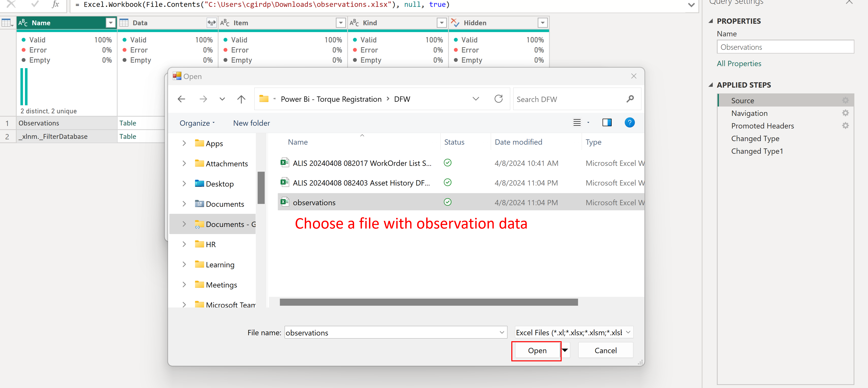The image size is (868, 388).
Task: Open Hidden column filter dropdown
Action: point(542,22)
